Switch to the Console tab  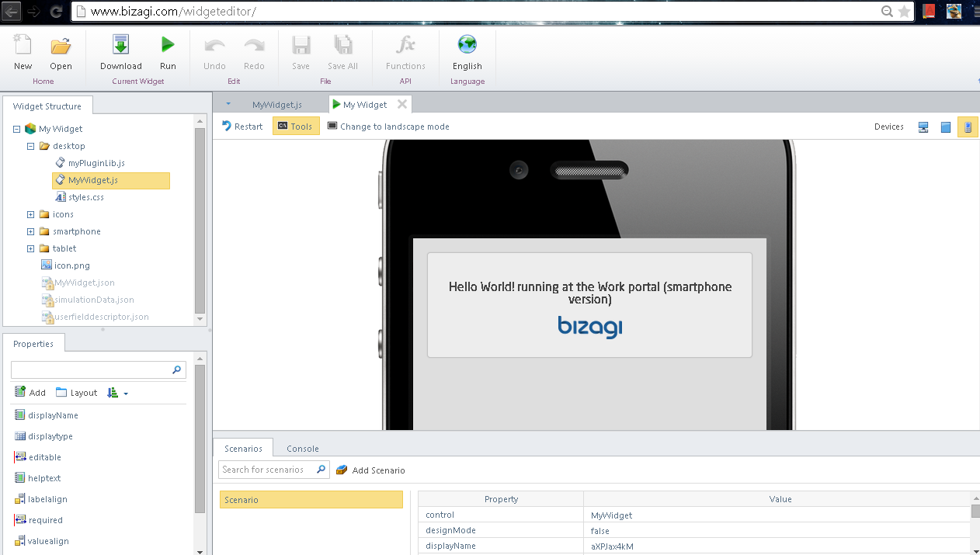[303, 449]
